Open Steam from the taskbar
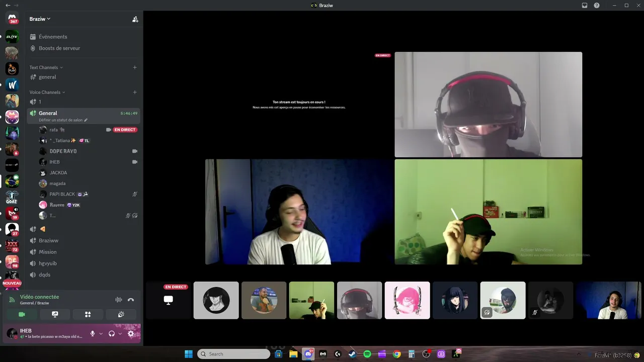The image size is (644, 362). pos(352,354)
